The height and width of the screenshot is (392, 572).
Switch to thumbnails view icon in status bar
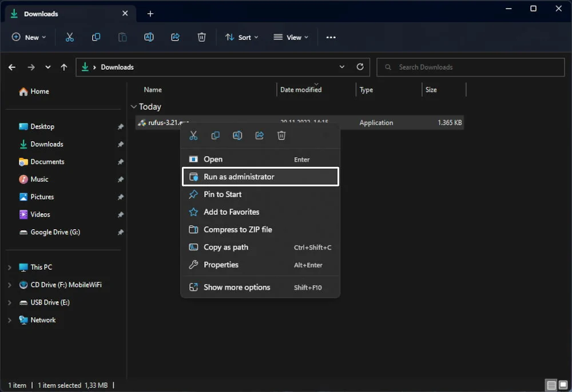click(562, 385)
